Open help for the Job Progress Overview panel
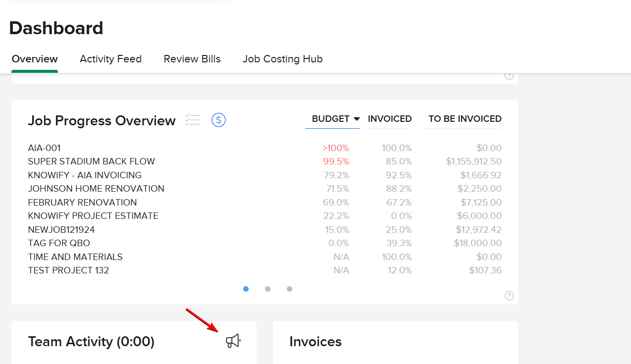The width and height of the screenshot is (631, 364). coord(509,296)
